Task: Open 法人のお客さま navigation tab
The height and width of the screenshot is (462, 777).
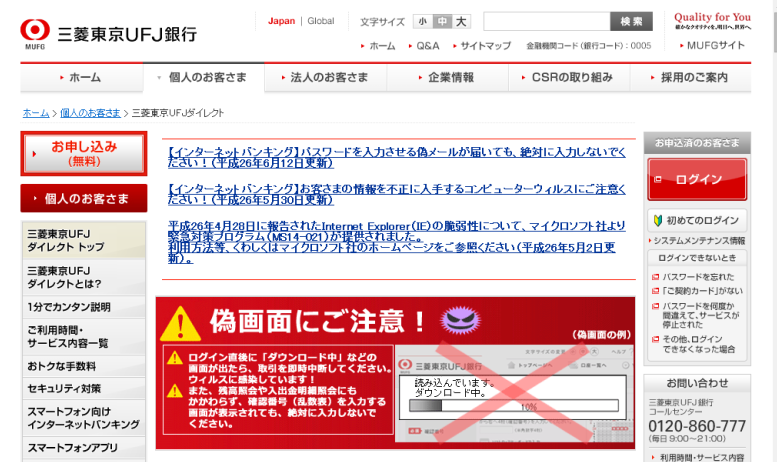Action: click(x=326, y=77)
